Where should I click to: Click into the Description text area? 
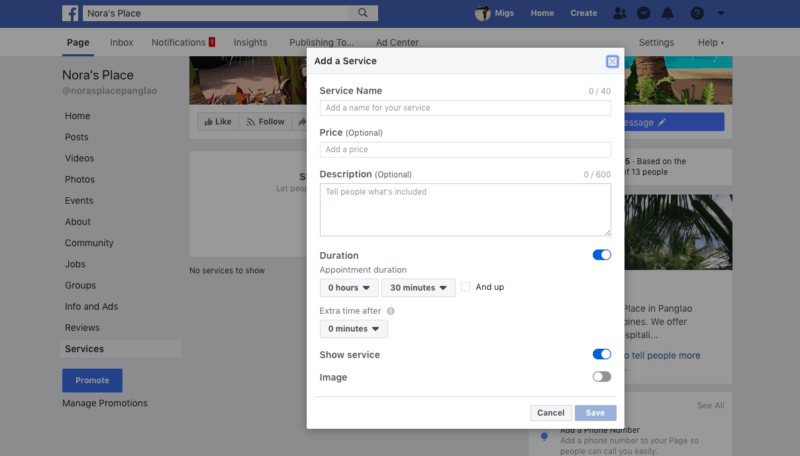click(x=465, y=210)
